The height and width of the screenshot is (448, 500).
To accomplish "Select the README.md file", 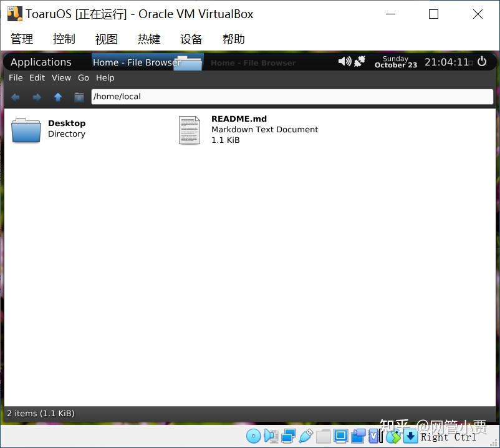I will click(x=248, y=130).
